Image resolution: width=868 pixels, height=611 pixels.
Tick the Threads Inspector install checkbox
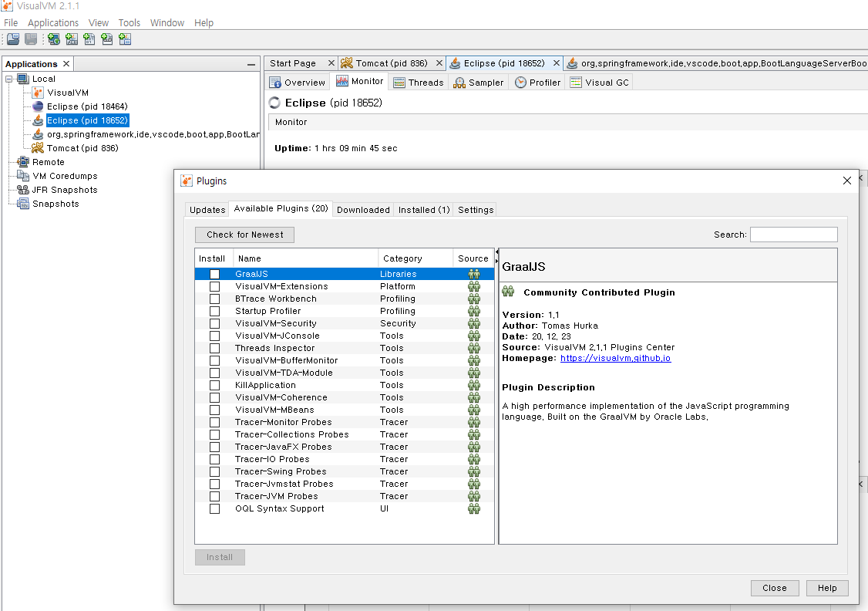click(x=215, y=349)
